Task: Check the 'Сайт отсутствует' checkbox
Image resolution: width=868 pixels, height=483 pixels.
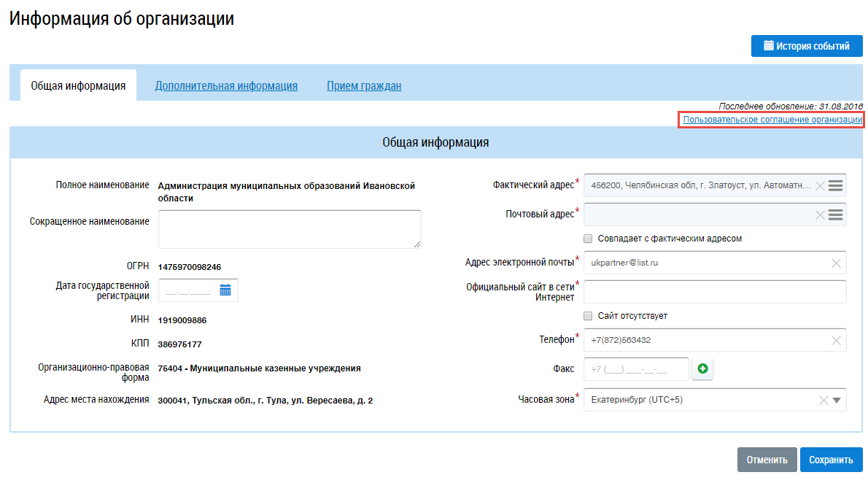Action: [588, 316]
